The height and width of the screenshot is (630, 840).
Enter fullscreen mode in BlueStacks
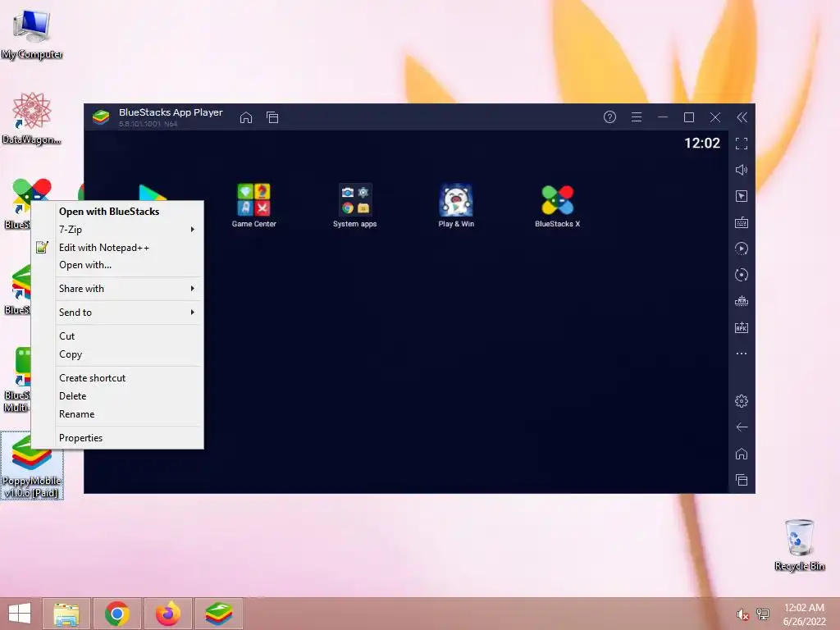(742, 144)
